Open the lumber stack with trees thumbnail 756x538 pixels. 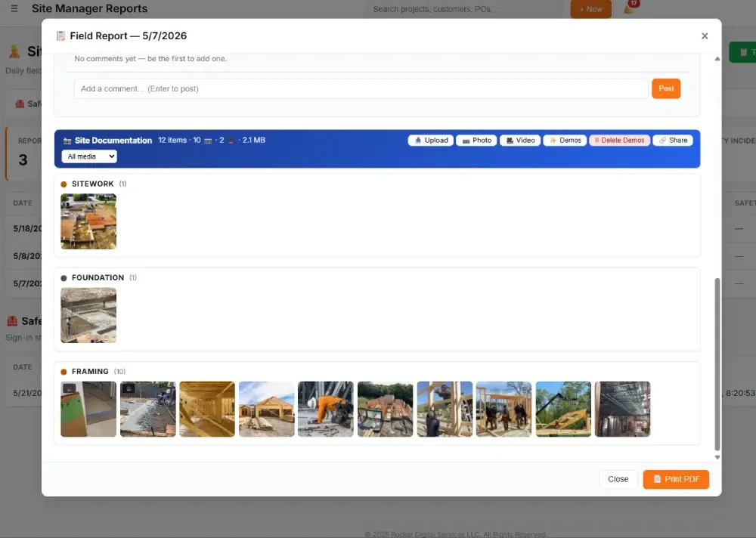pyautogui.click(x=386, y=410)
